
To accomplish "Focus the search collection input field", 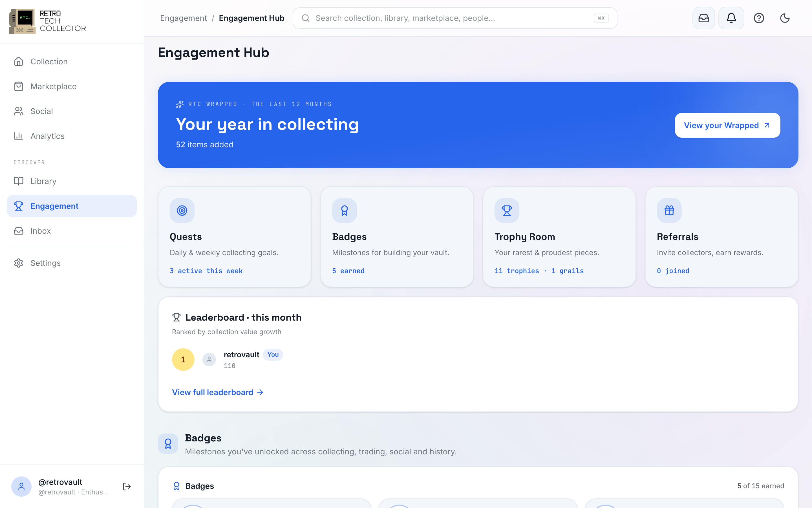I will (x=455, y=18).
